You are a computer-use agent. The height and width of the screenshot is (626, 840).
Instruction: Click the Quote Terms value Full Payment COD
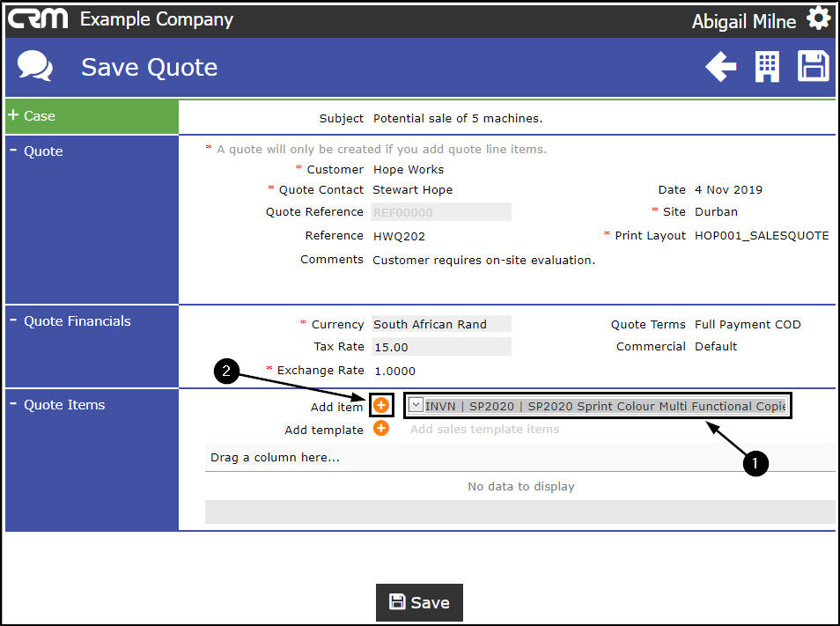(748, 325)
